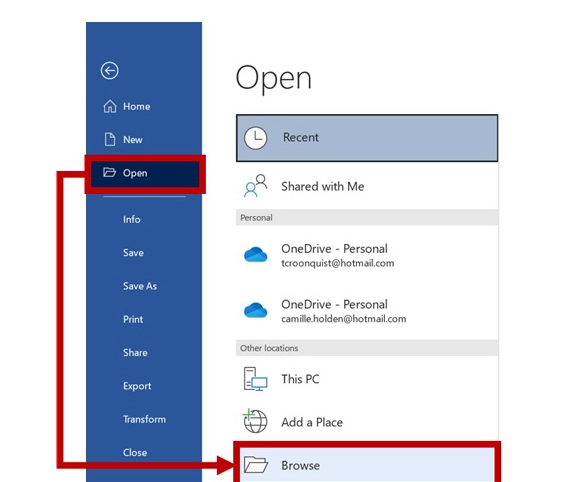Select Open in the backstage menu
The height and width of the screenshot is (482, 588).
coord(145,173)
